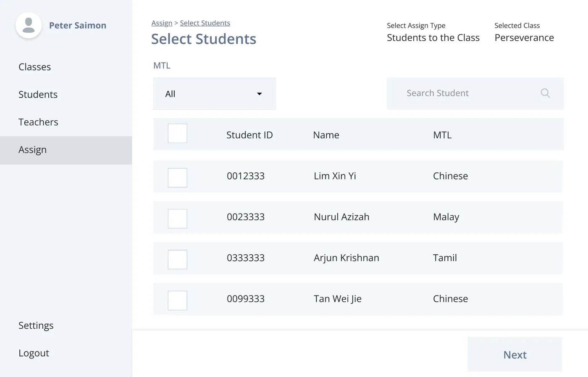Click Chinese in Lim Xin Yi's row
The image size is (588, 377).
click(450, 176)
